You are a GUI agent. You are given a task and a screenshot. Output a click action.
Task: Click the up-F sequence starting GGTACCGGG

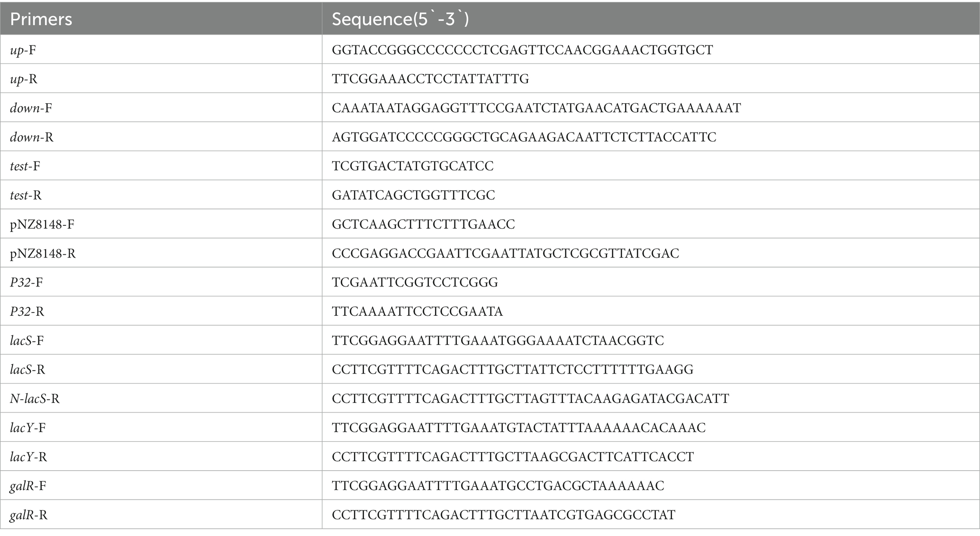tap(522, 50)
